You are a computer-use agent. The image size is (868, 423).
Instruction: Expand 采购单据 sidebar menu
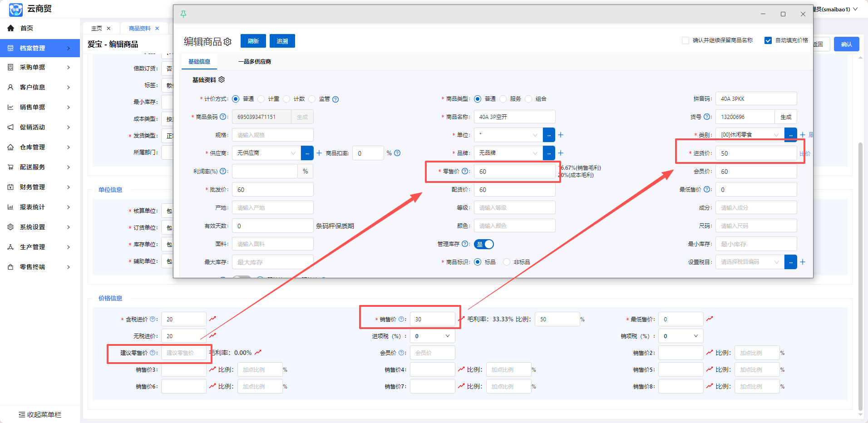(40, 67)
